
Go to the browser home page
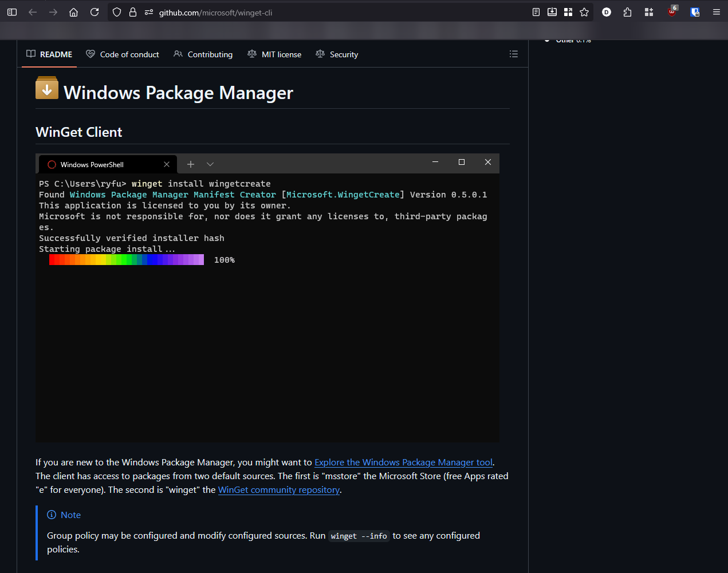point(73,12)
